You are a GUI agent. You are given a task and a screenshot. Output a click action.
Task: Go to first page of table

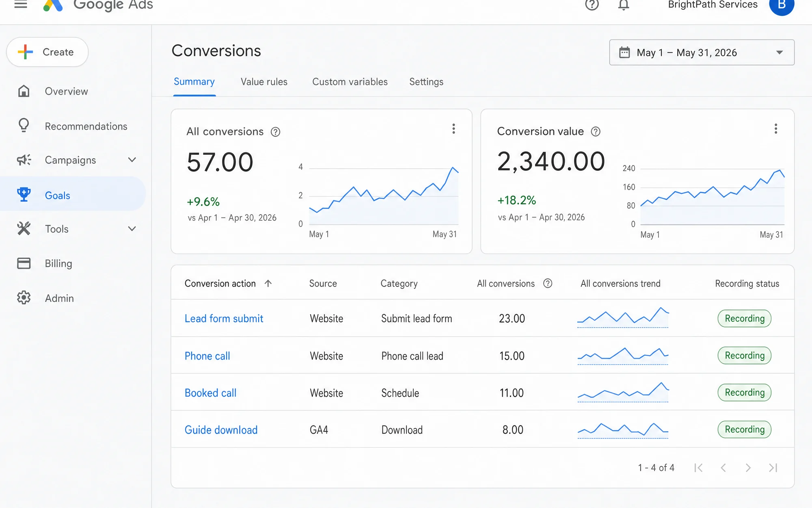(698, 468)
